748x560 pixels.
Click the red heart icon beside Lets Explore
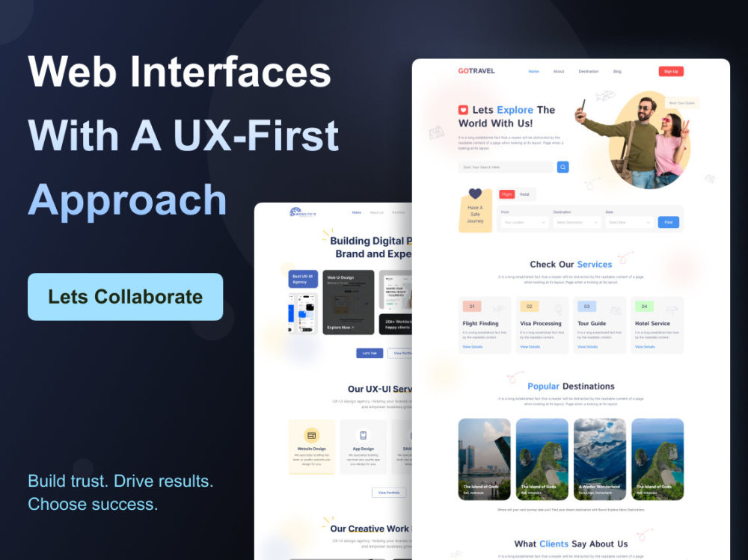click(463, 110)
